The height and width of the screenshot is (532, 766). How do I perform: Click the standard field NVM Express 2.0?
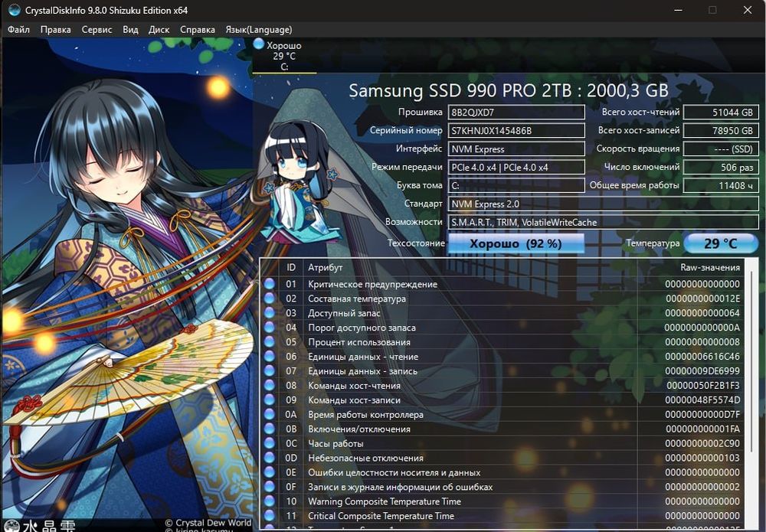604,204
